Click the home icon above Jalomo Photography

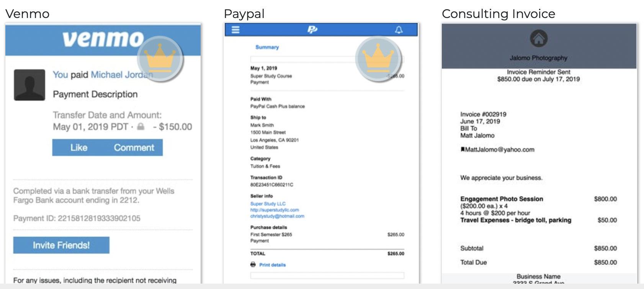(539, 38)
